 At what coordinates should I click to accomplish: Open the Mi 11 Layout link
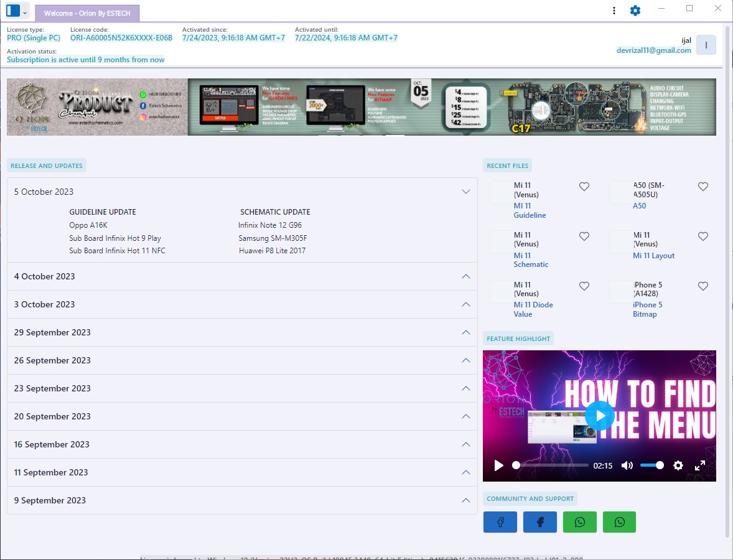(x=653, y=256)
